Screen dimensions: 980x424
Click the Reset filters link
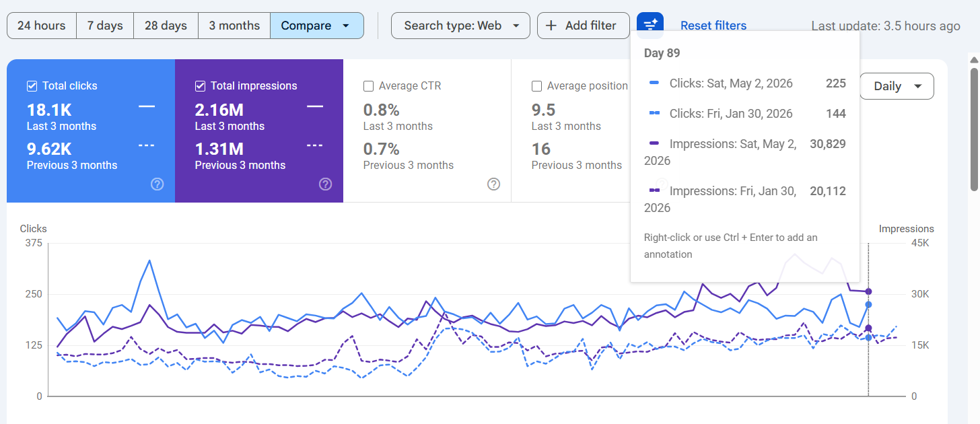tap(713, 26)
